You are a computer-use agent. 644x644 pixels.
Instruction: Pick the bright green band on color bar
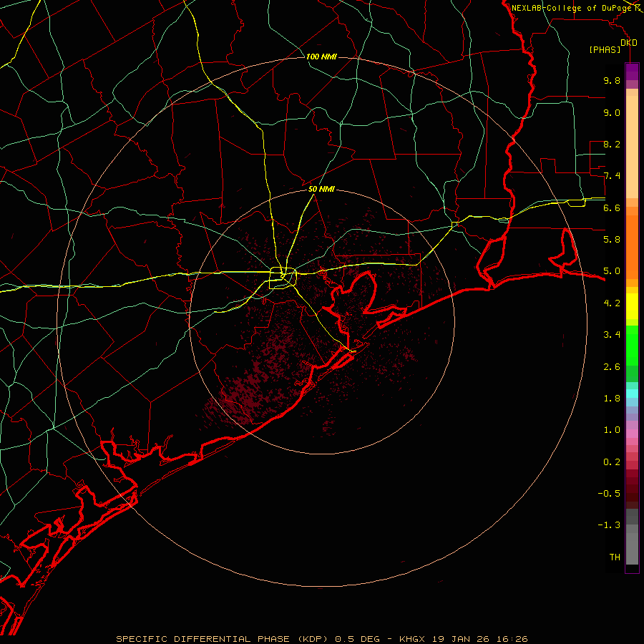632,346
